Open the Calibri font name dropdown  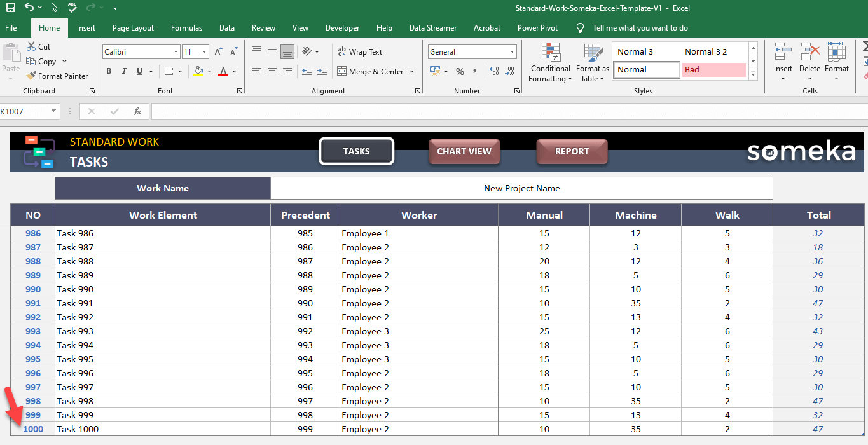pos(176,52)
